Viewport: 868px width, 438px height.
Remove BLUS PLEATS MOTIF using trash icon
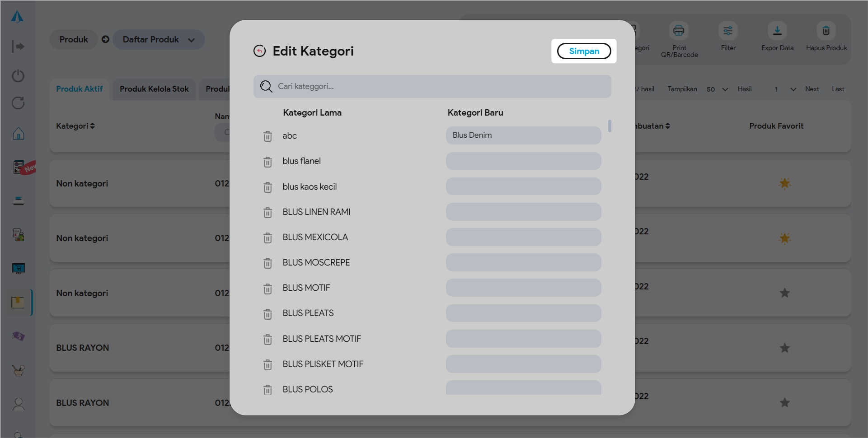pyautogui.click(x=267, y=339)
